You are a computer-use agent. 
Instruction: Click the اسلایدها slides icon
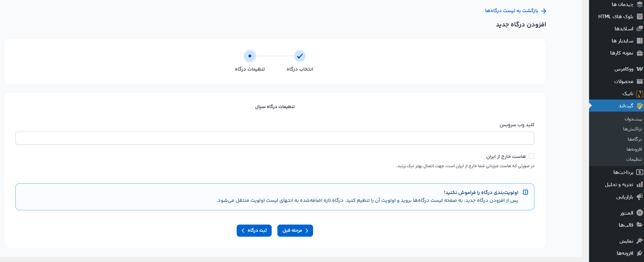pyautogui.click(x=639, y=29)
